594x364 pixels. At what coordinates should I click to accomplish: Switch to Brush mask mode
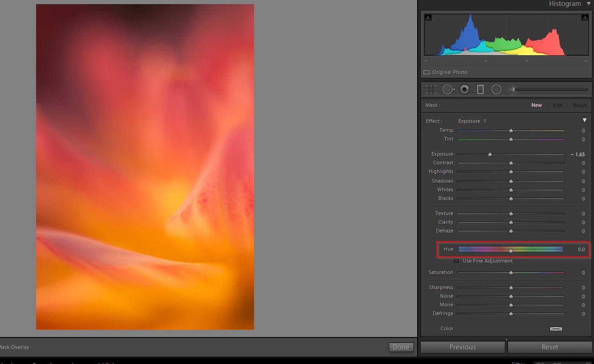[x=579, y=105]
